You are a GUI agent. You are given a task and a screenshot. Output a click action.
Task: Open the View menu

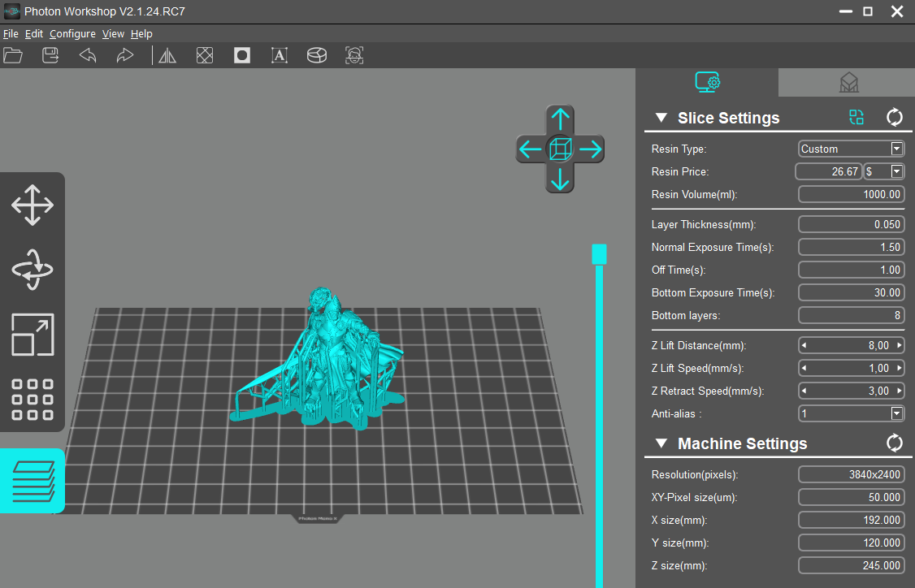[113, 34]
